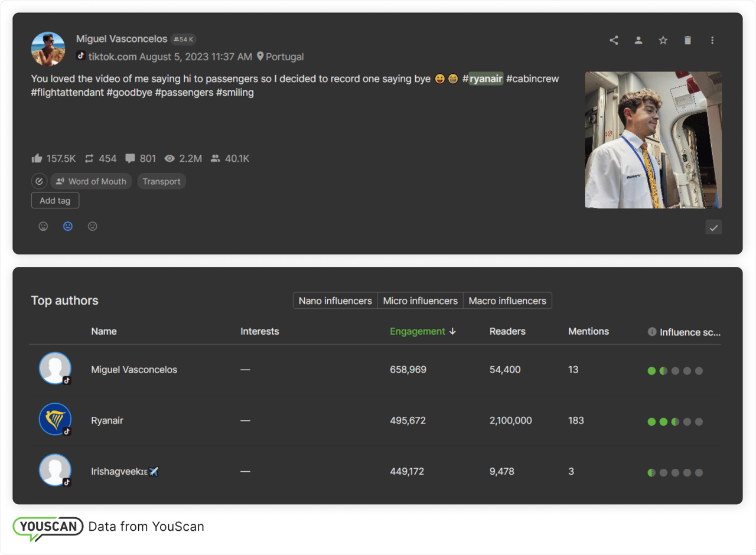Switch to the Nano influencers tab

[335, 301]
